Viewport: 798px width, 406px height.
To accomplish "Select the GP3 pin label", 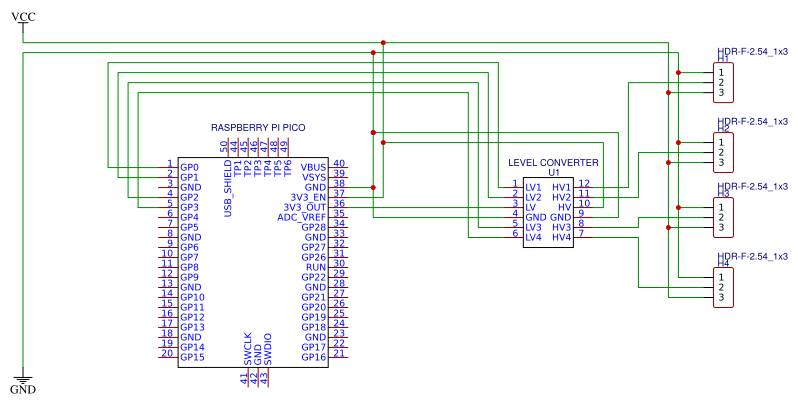I will tap(189, 208).
